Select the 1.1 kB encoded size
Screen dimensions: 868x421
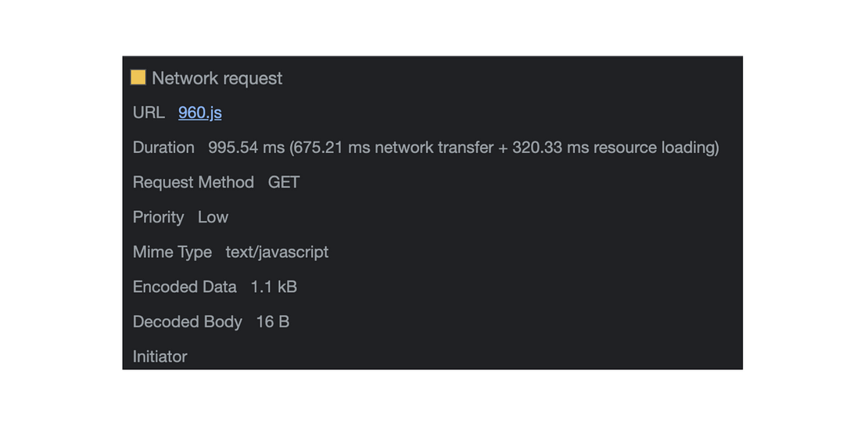pyautogui.click(x=274, y=287)
